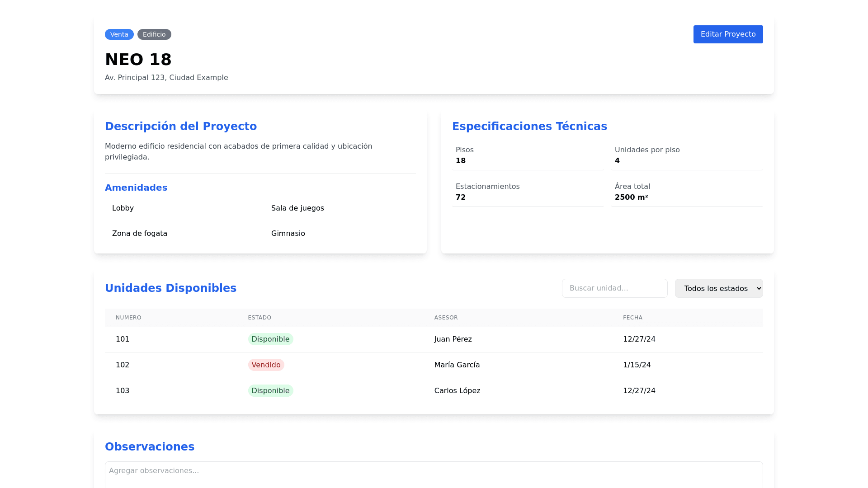Screen dimensions: 868x488
Task: Click the Disponible badge in row 103
Action: 270,391
